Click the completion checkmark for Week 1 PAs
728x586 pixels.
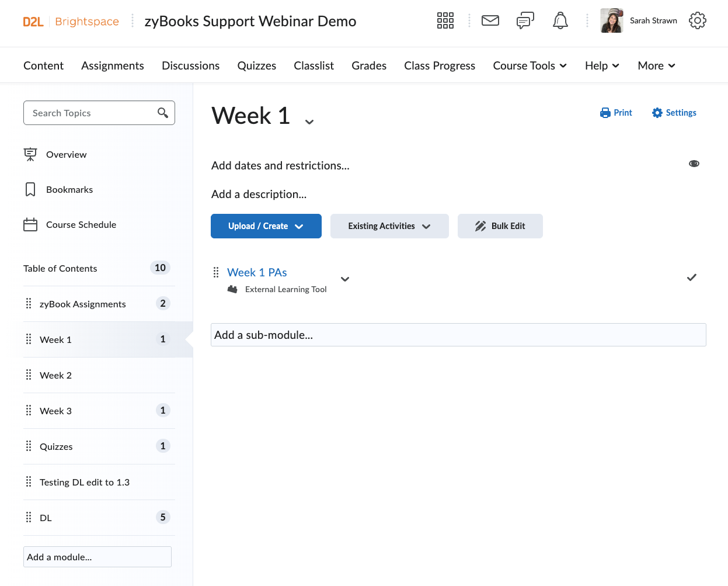tap(692, 278)
